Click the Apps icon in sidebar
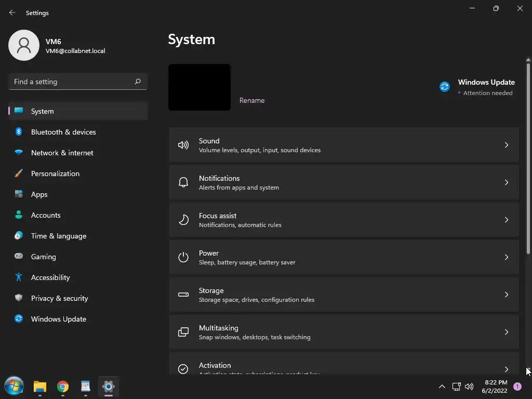 pos(19,194)
